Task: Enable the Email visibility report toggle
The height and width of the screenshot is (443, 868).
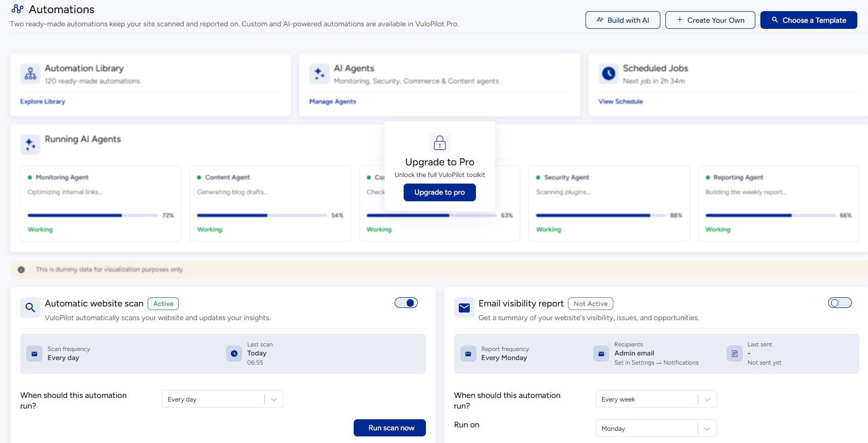Action: click(840, 303)
